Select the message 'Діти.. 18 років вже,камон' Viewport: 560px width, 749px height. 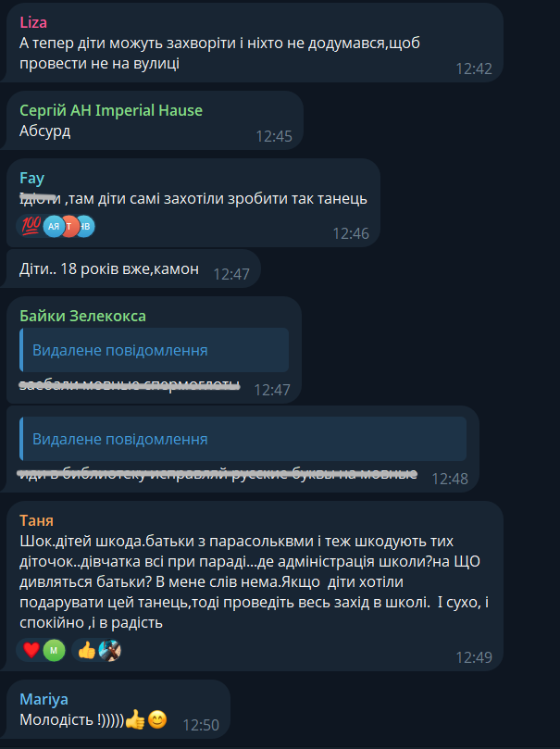[133, 268]
